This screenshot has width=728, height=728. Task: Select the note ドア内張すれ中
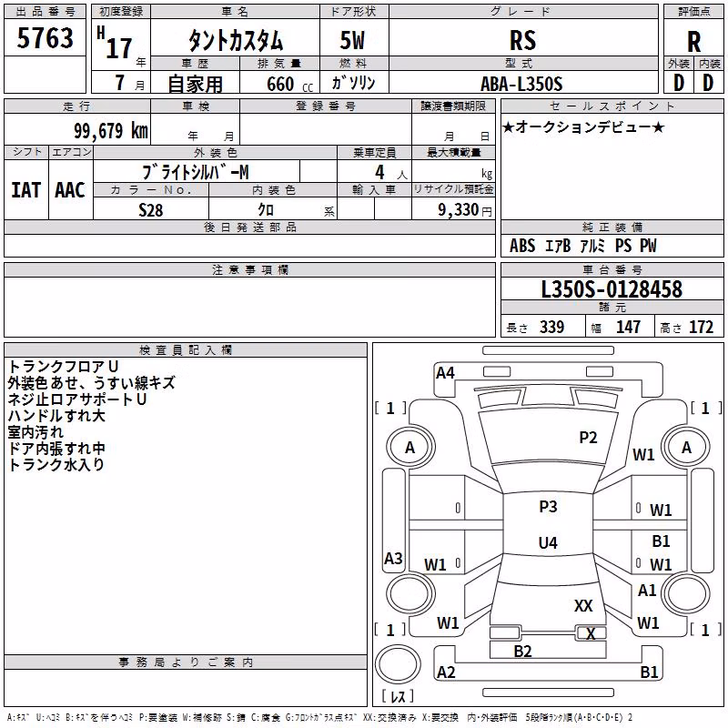(x=56, y=449)
